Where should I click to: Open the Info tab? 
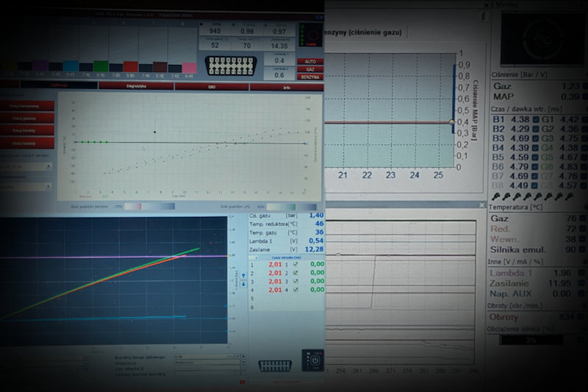[287, 88]
